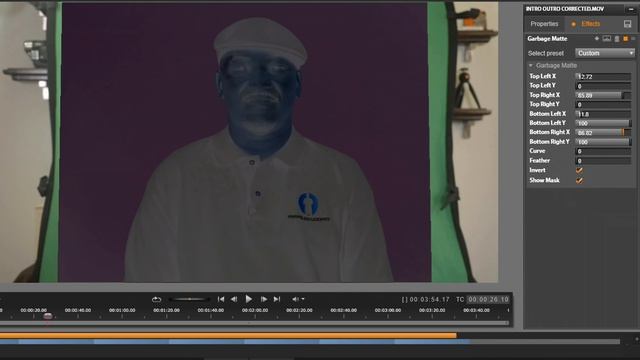The image size is (640, 360).
Task: Click the 00:03:00.00 mark on the ruler
Action: point(388,310)
